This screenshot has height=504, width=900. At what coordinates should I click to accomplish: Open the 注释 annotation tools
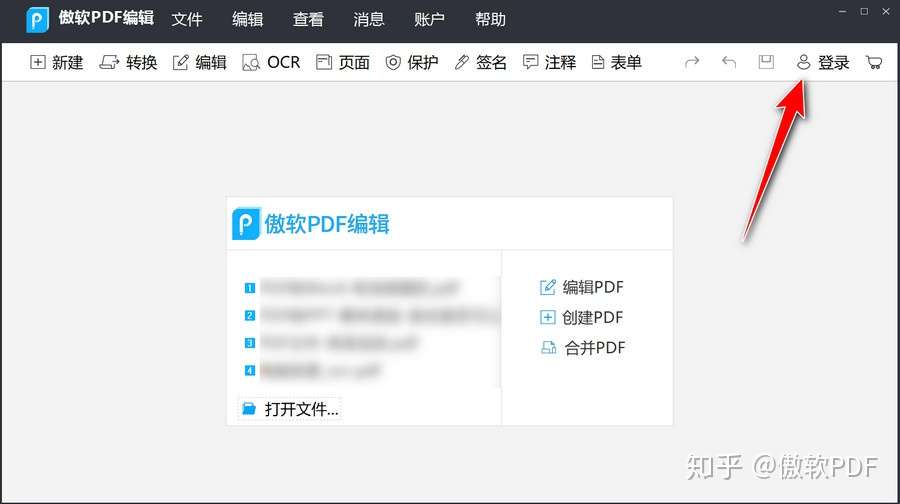pos(549,62)
